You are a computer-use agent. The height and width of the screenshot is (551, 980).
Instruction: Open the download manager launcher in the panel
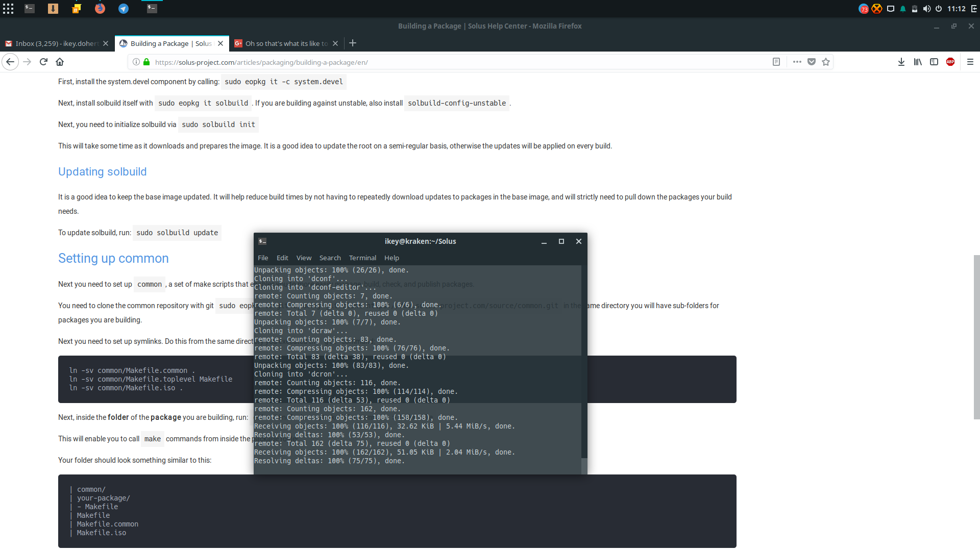click(x=53, y=9)
